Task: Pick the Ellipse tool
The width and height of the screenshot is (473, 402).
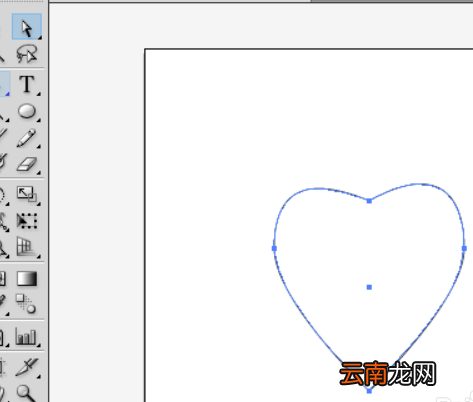Action: pos(27,111)
